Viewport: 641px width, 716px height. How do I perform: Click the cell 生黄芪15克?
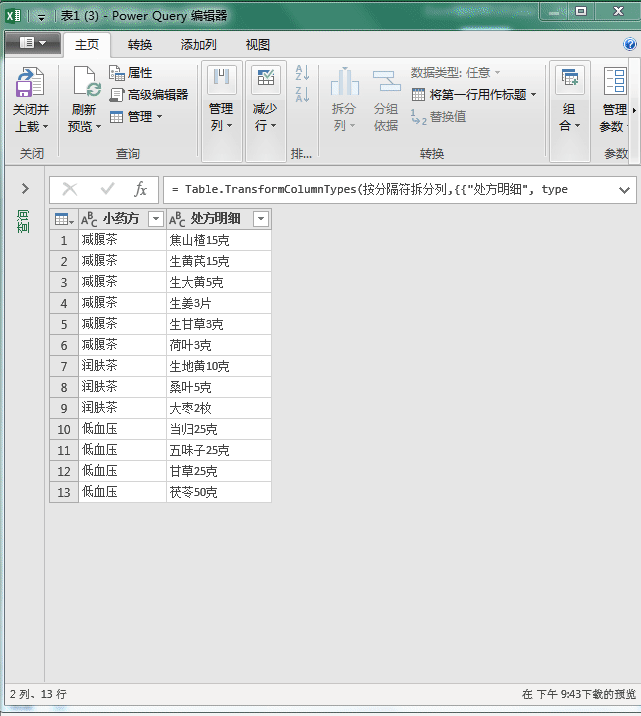point(219,261)
